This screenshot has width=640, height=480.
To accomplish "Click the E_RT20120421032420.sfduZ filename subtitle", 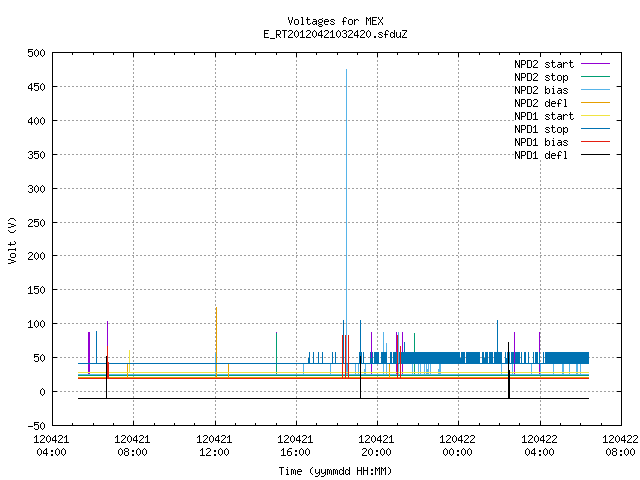I will 335,34.
